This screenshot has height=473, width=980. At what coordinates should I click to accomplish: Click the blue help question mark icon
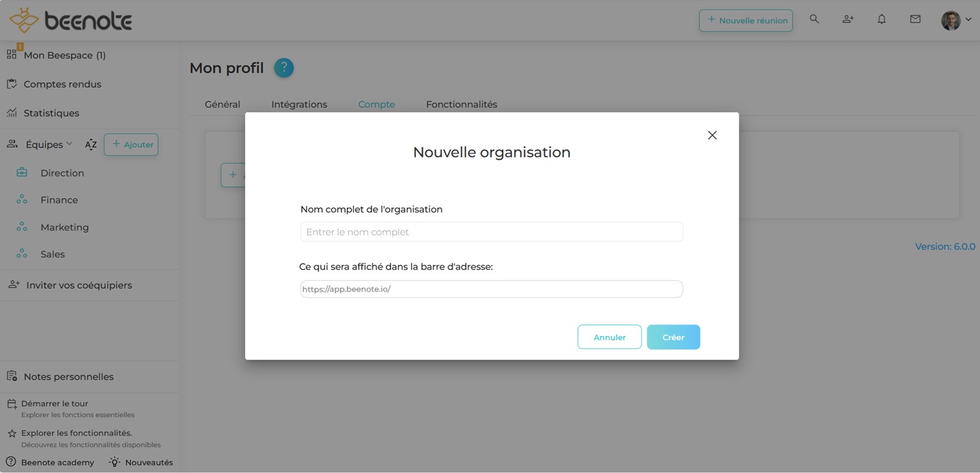(x=284, y=68)
